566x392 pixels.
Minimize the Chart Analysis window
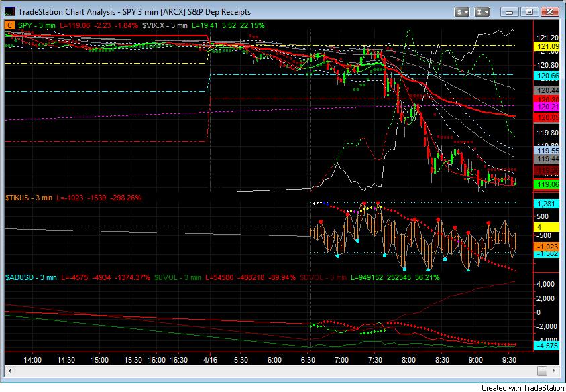(509, 12)
